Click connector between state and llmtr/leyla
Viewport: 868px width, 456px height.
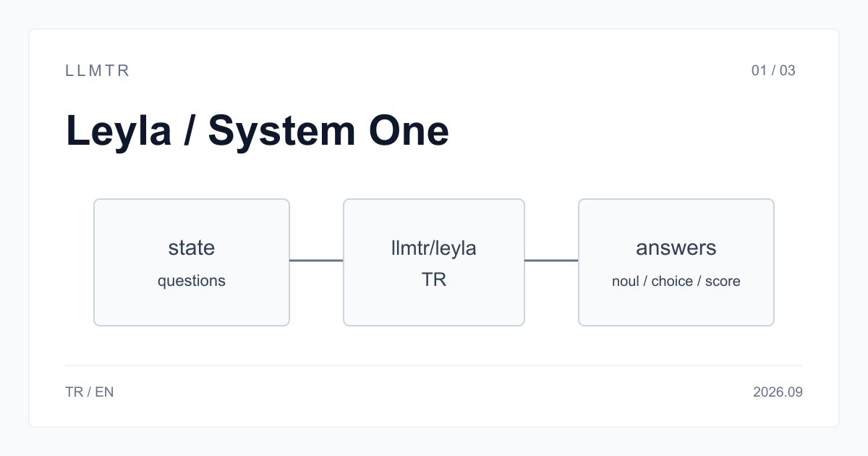[316, 260]
